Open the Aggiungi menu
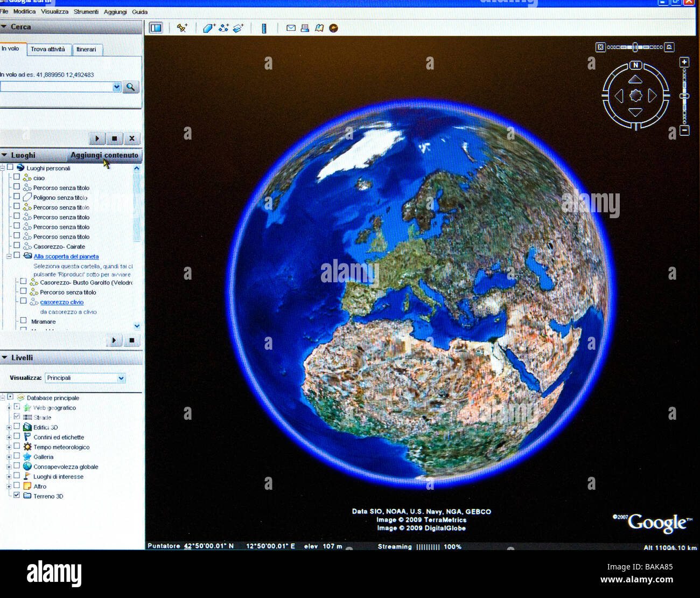This screenshot has height=598, width=700. pyautogui.click(x=115, y=11)
